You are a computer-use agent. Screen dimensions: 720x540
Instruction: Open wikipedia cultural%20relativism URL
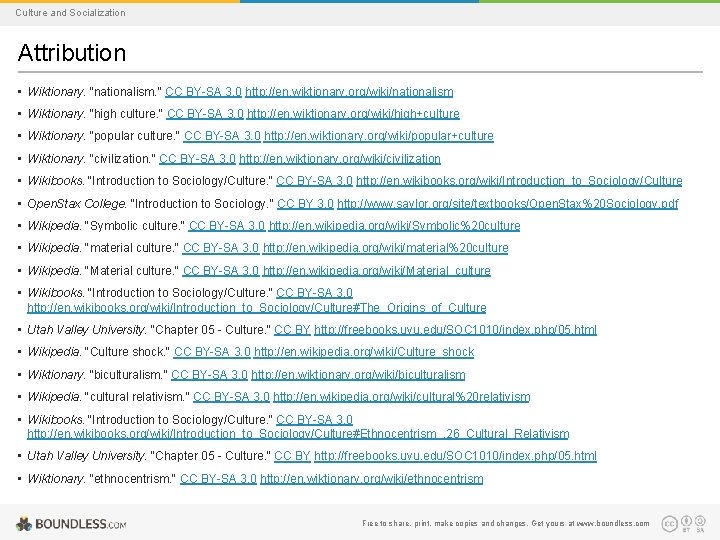402,397
